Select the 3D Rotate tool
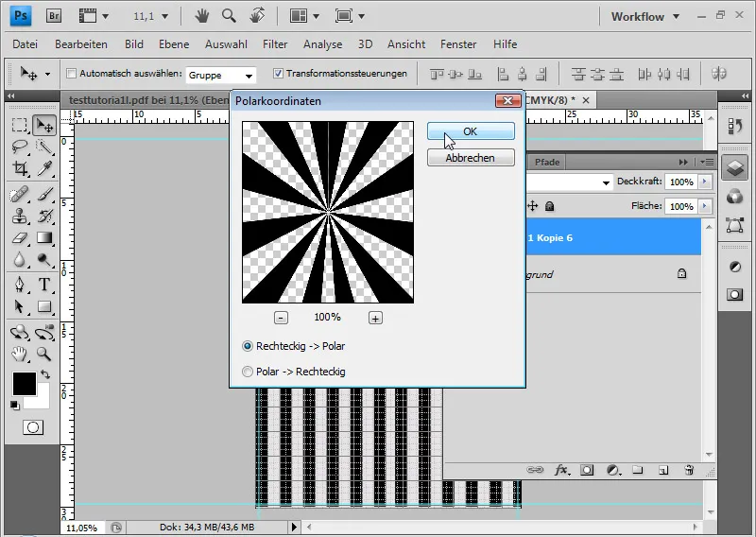This screenshot has height=537, width=756. pos(19,333)
